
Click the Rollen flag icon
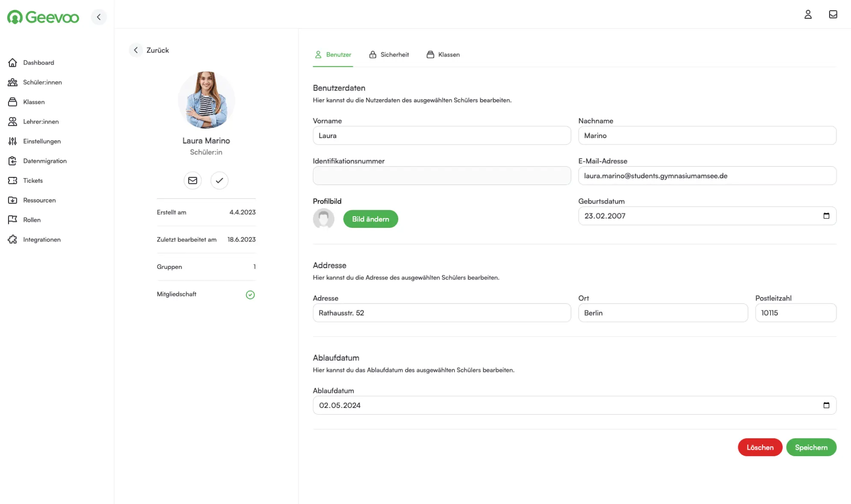tap(13, 220)
